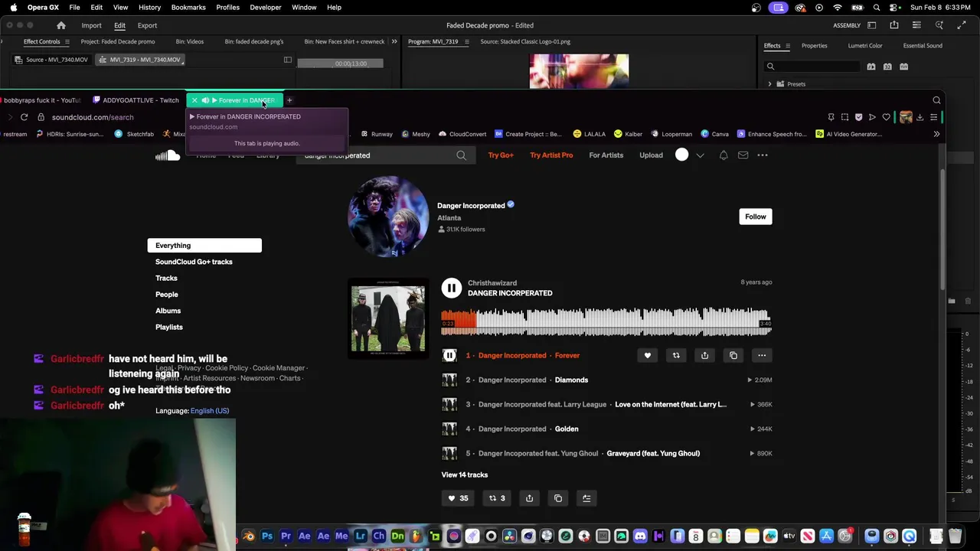980x551 pixels.
Task: Open Christhawizard uploader link
Action: (x=492, y=283)
